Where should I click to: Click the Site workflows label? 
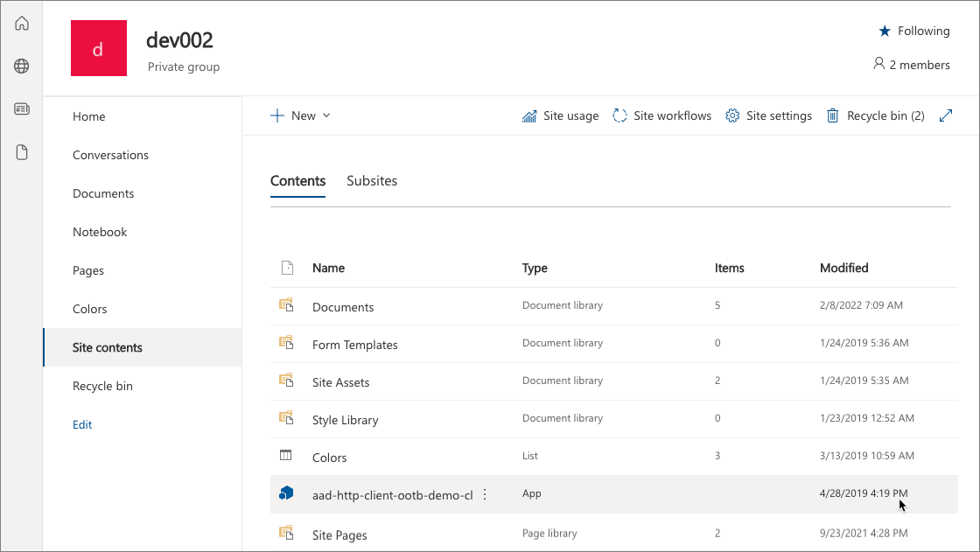[x=673, y=115]
